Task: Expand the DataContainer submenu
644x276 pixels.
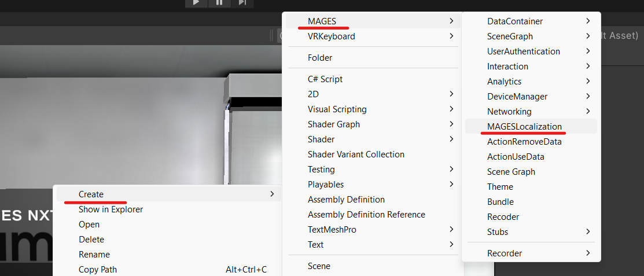Action: (531, 21)
